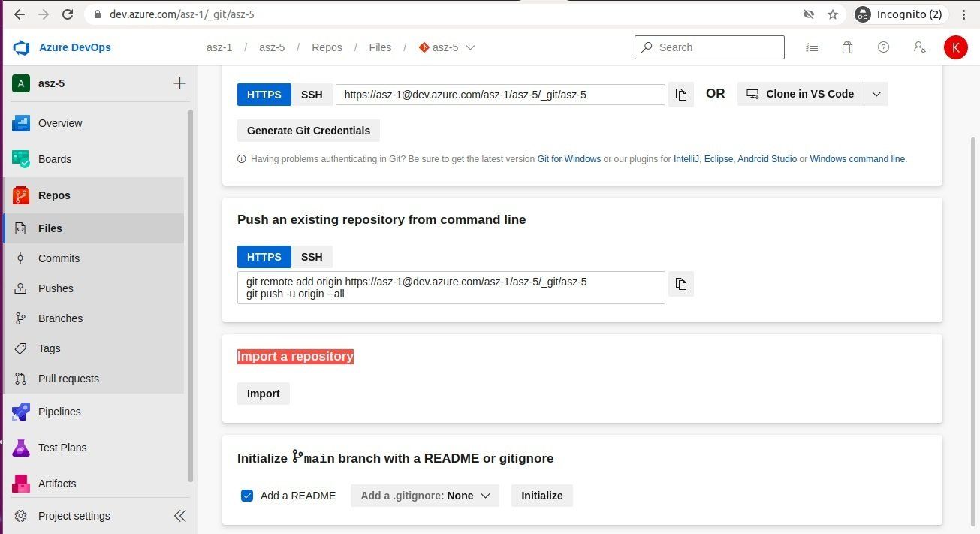Select HTTPS tab in clone section
980x534 pixels.
tap(264, 95)
